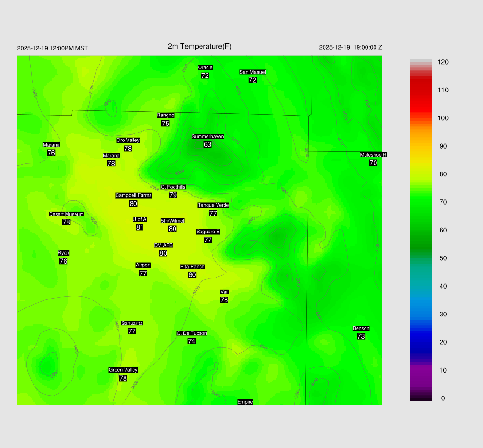
Task: Select the Oro Valley station label
Action: pyautogui.click(x=128, y=140)
